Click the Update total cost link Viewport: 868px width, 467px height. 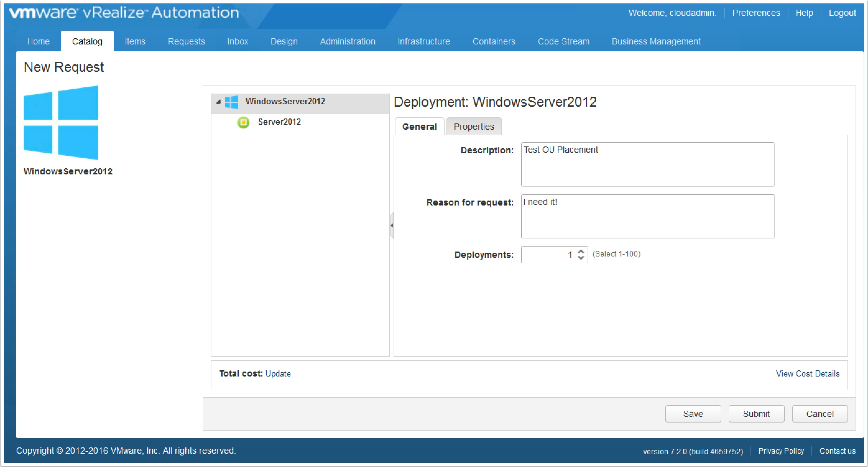point(278,374)
